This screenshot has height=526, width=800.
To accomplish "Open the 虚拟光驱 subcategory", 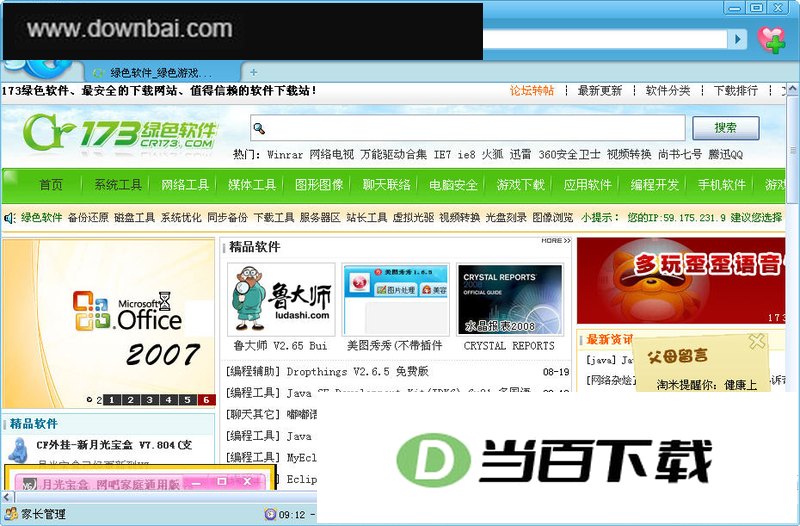I will pyautogui.click(x=413, y=218).
